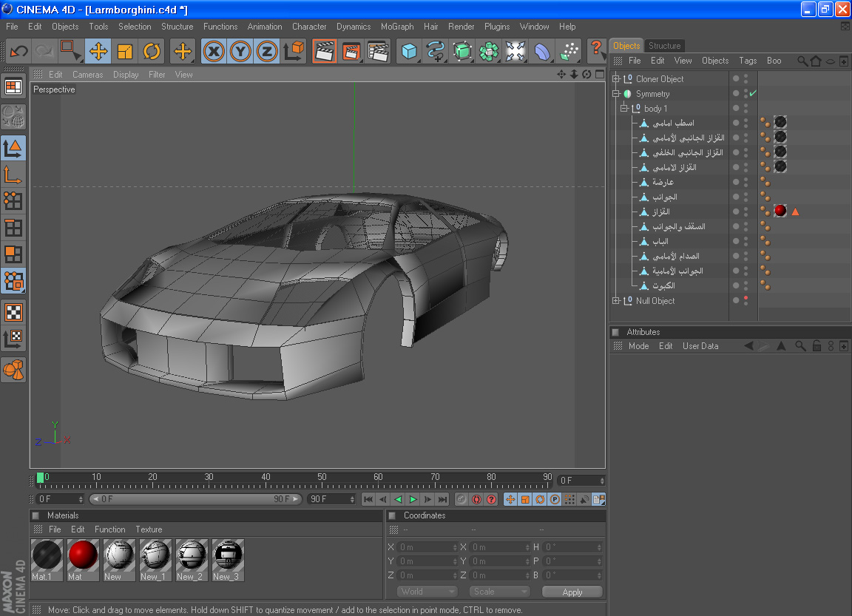Image resolution: width=852 pixels, height=616 pixels.
Task: Click the play forward button
Action: point(413,499)
